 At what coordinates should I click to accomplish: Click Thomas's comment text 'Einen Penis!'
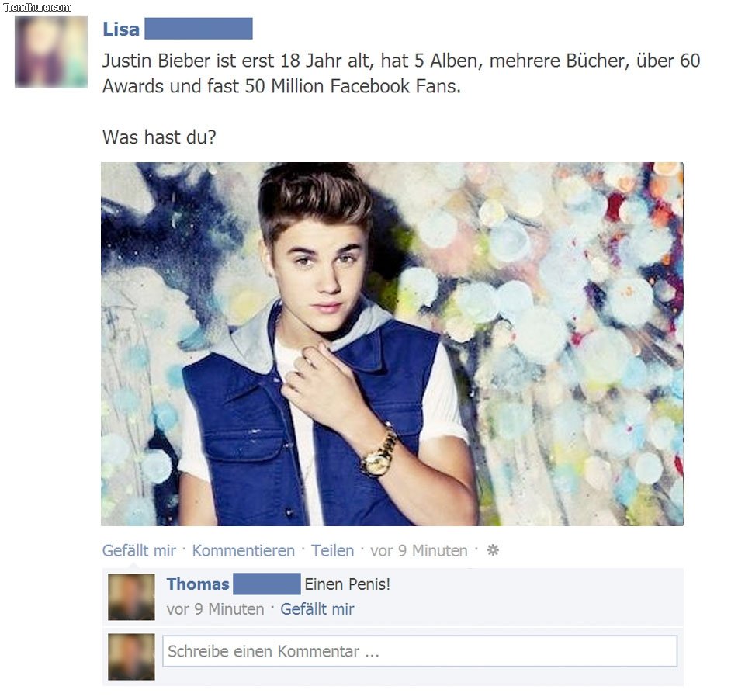(348, 584)
